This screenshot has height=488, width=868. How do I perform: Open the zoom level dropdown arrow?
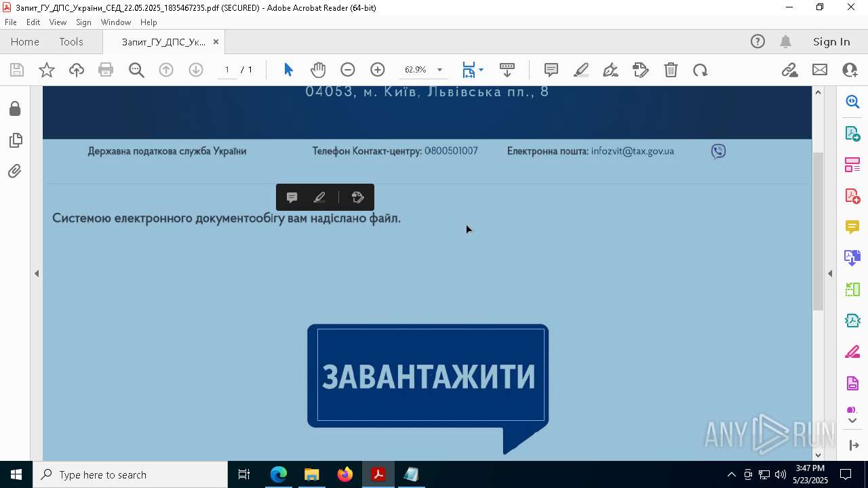(439, 70)
